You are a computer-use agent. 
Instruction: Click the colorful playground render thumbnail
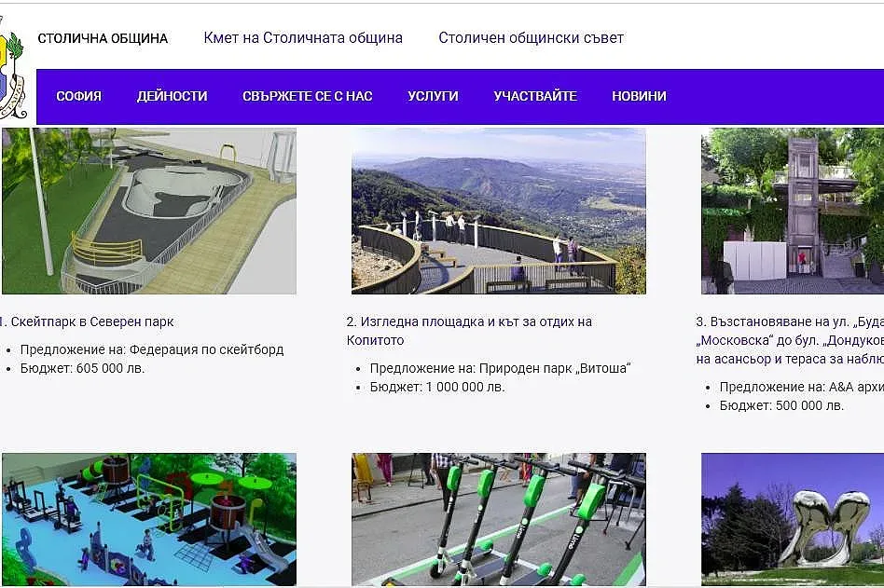click(149, 520)
